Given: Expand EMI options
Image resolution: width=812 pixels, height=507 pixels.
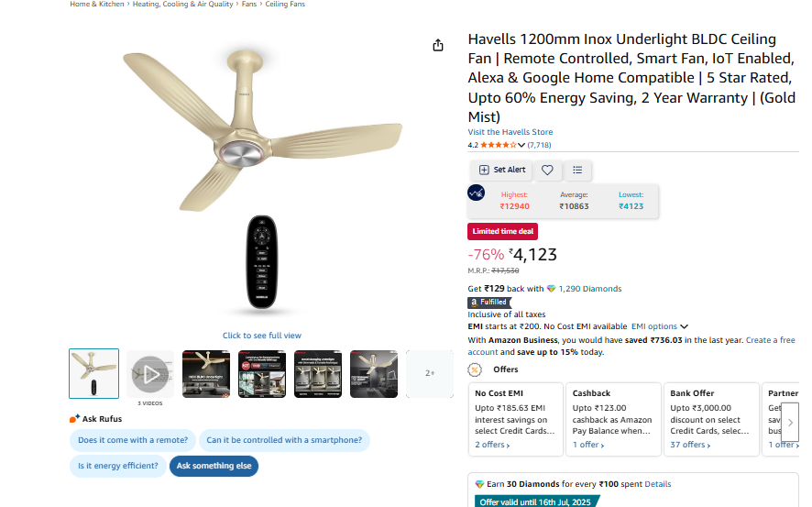Looking at the screenshot, I should point(659,326).
